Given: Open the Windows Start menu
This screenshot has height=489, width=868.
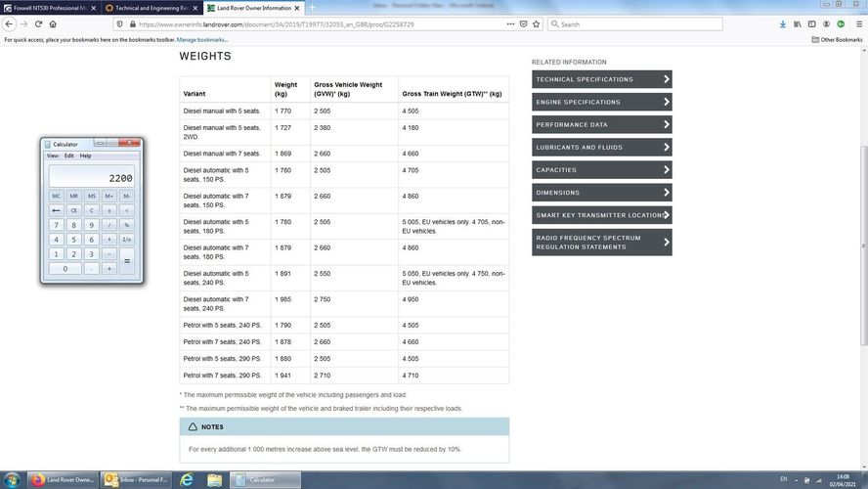Looking at the screenshot, I should [12, 479].
